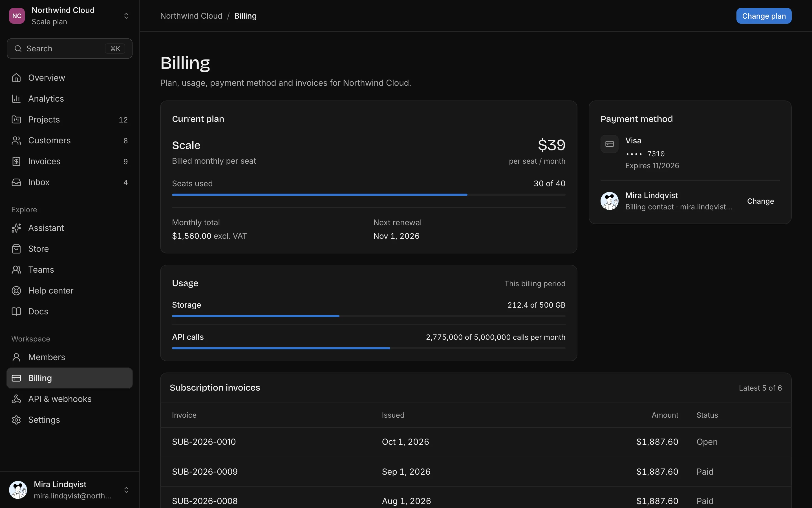Image resolution: width=812 pixels, height=508 pixels.
Task: Click the Settings gear icon
Action: [x=16, y=420]
